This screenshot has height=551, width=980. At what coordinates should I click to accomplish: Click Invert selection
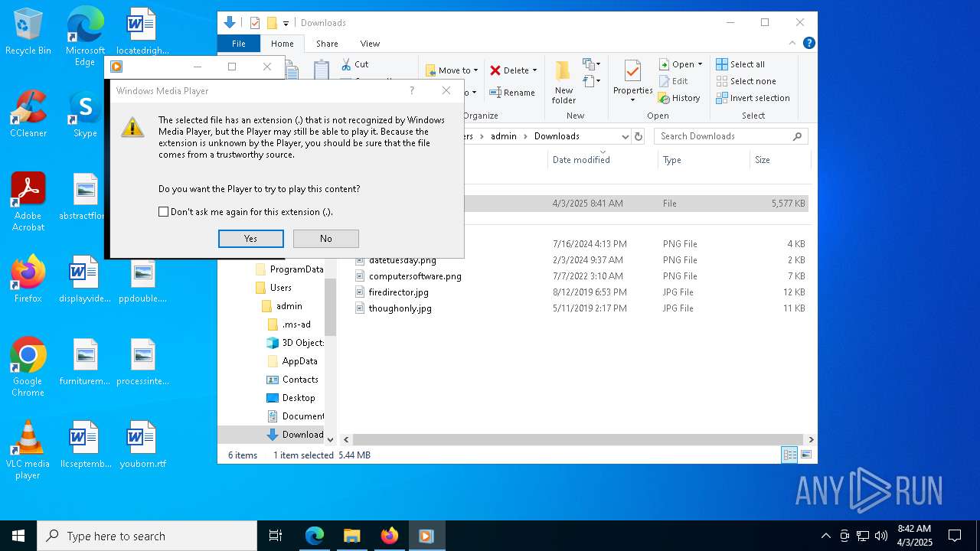753,98
